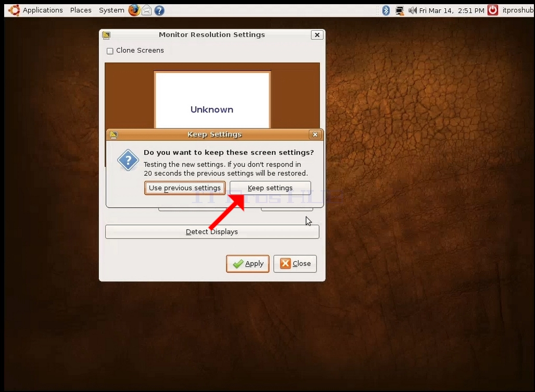Click the Keep settings button
This screenshot has width=535, height=392.
270,188
